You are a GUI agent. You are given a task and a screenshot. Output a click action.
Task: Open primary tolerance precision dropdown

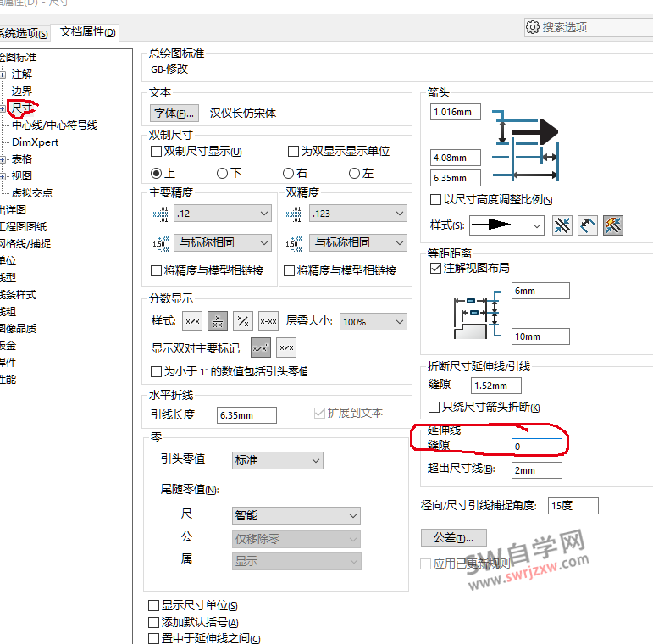coord(223,243)
